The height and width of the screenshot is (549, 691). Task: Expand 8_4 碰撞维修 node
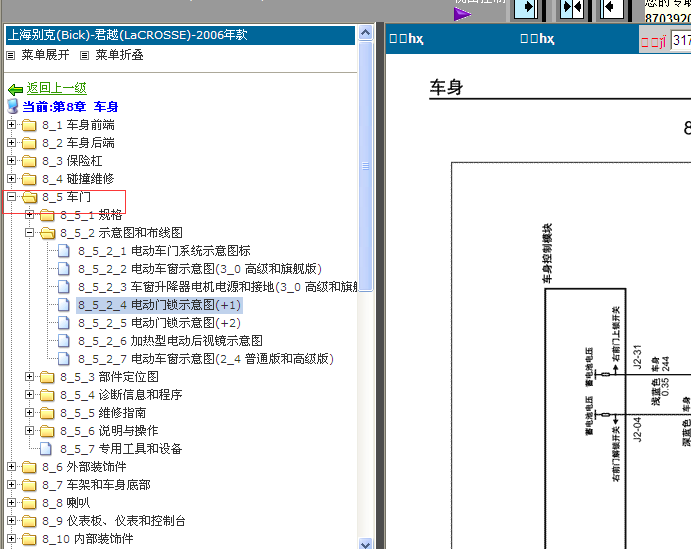(x=11, y=179)
